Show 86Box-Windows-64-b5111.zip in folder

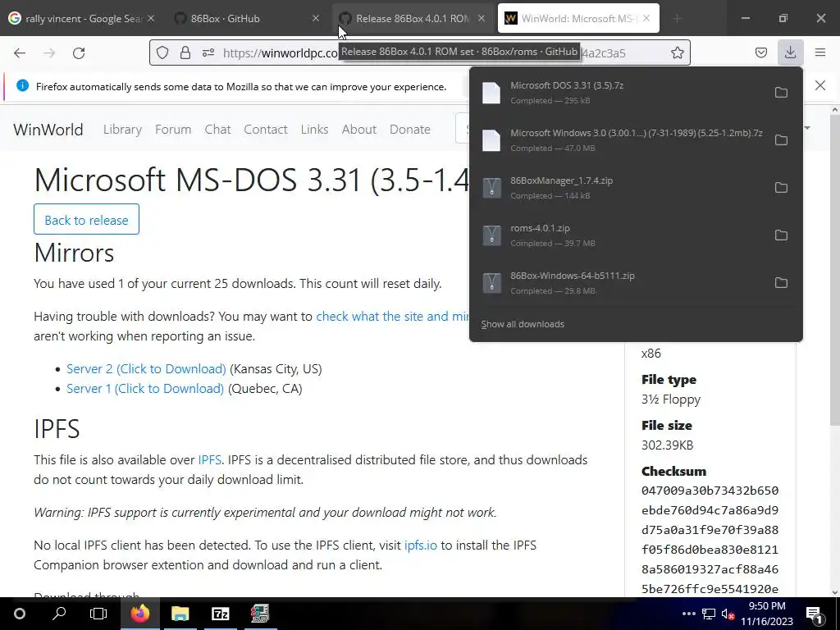click(x=781, y=283)
